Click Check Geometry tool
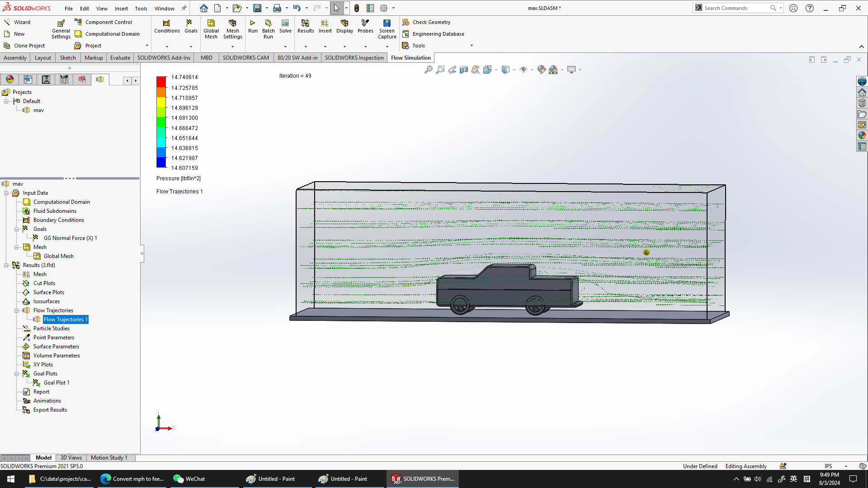 (431, 22)
